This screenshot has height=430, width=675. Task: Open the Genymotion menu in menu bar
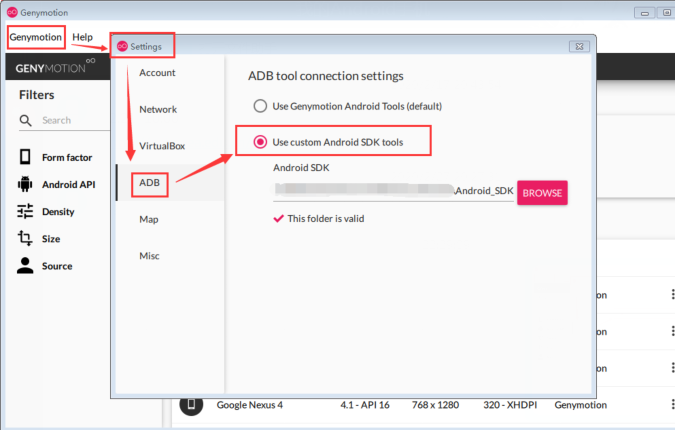36,37
